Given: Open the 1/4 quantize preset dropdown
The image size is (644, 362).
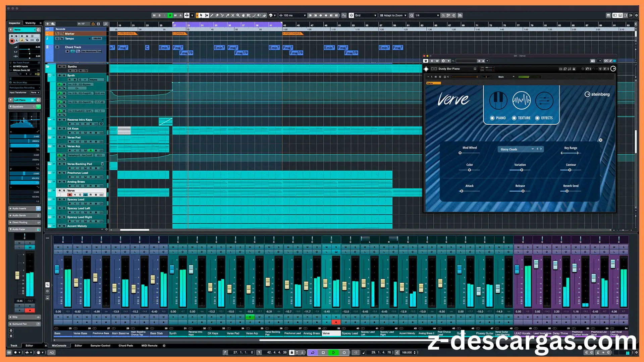Looking at the screenshot, I should (427, 15).
